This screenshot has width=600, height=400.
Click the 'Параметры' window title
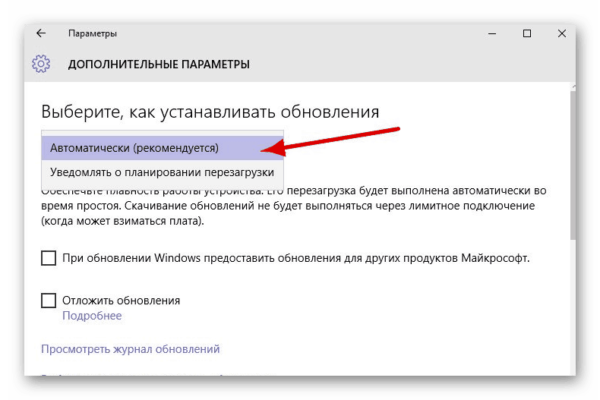93,34
